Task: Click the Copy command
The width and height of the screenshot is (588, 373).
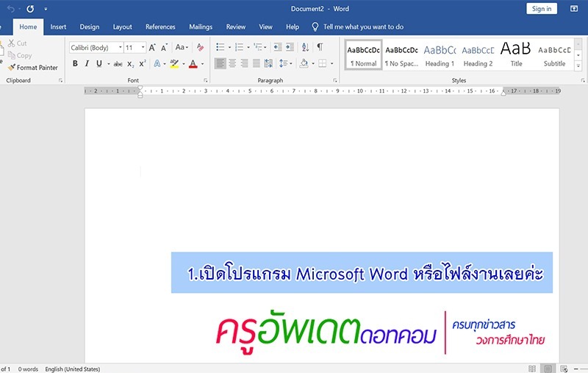Action: coord(20,55)
